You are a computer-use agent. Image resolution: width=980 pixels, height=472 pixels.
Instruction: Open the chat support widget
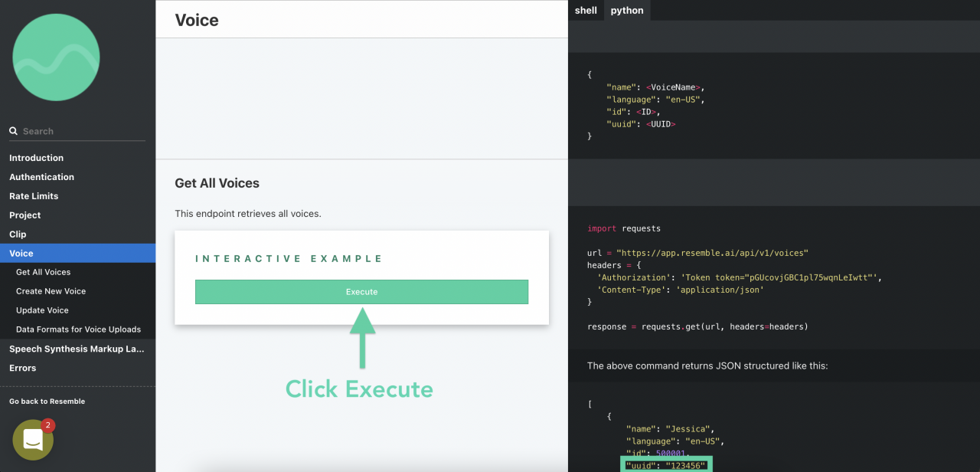pos(32,440)
